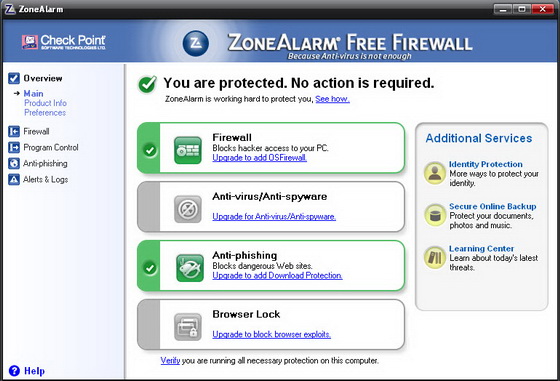Open Preferences under Overview
The image size is (560, 381).
pyautogui.click(x=45, y=113)
